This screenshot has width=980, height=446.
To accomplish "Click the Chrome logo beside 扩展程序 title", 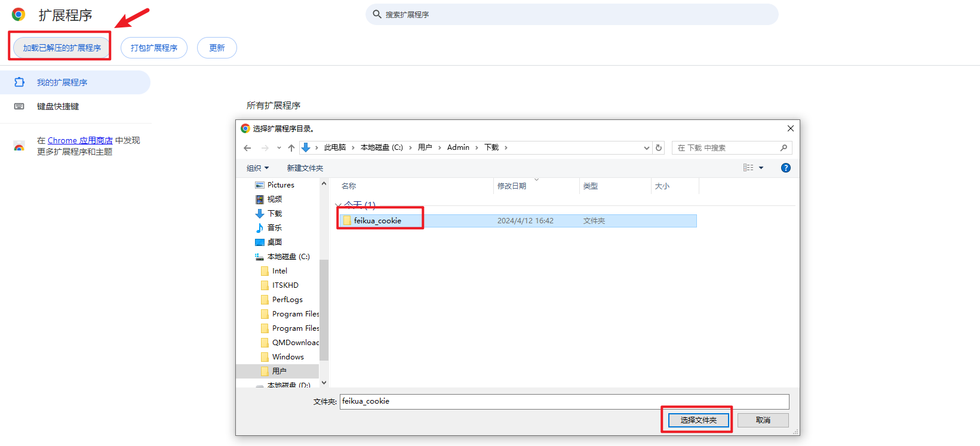I will coord(19,14).
